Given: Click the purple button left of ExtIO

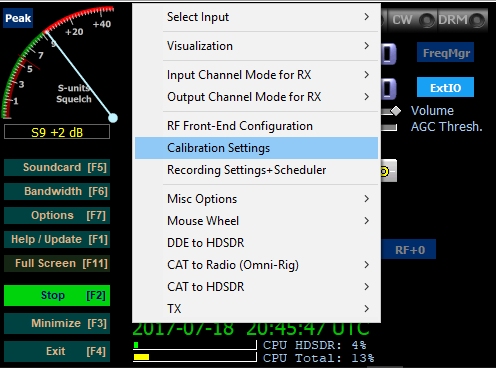Looking at the screenshot, I should tap(388, 89).
